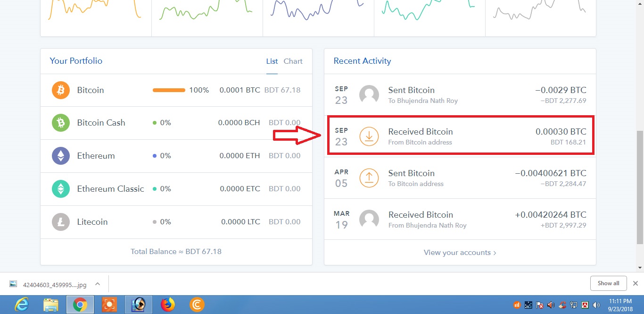This screenshot has width=644, height=314.
Task: Switch to Chrome in the taskbar
Action: [80, 305]
